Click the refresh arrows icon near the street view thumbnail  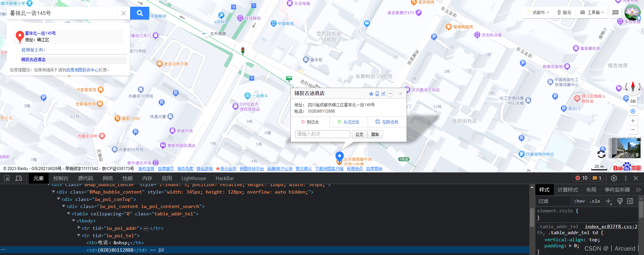601,154
